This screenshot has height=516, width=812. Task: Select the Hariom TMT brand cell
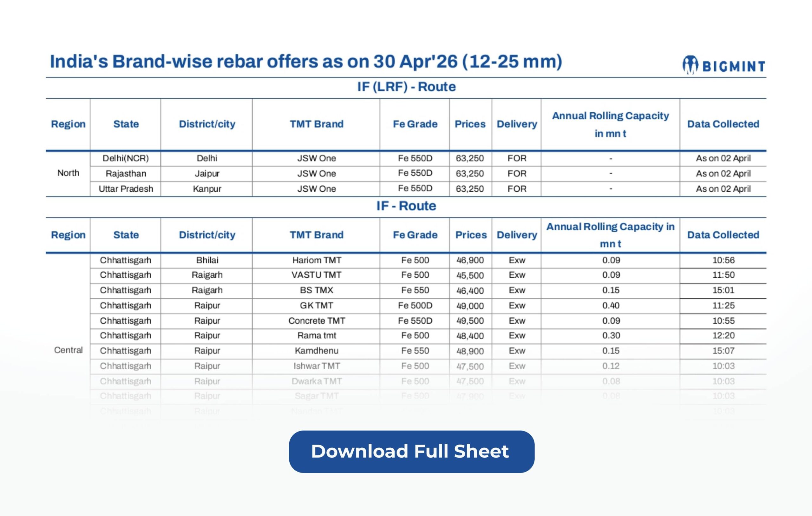316,260
